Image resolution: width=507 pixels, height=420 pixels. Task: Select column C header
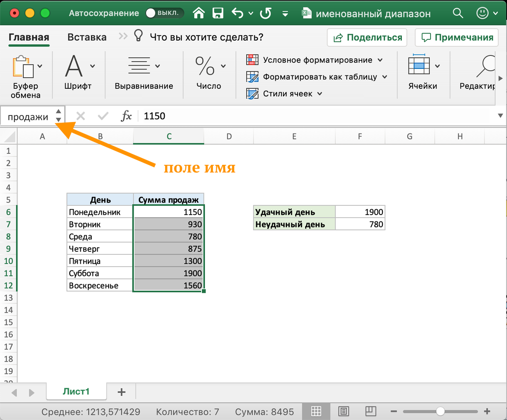tap(169, 136)
